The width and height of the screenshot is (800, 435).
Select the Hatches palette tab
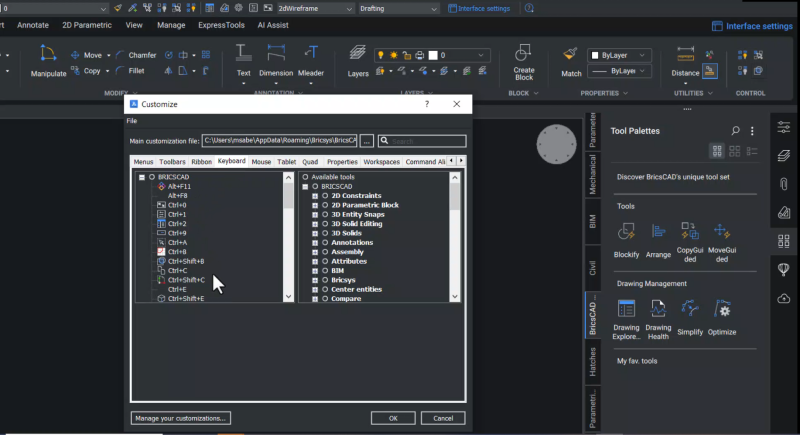coord(592,362)
